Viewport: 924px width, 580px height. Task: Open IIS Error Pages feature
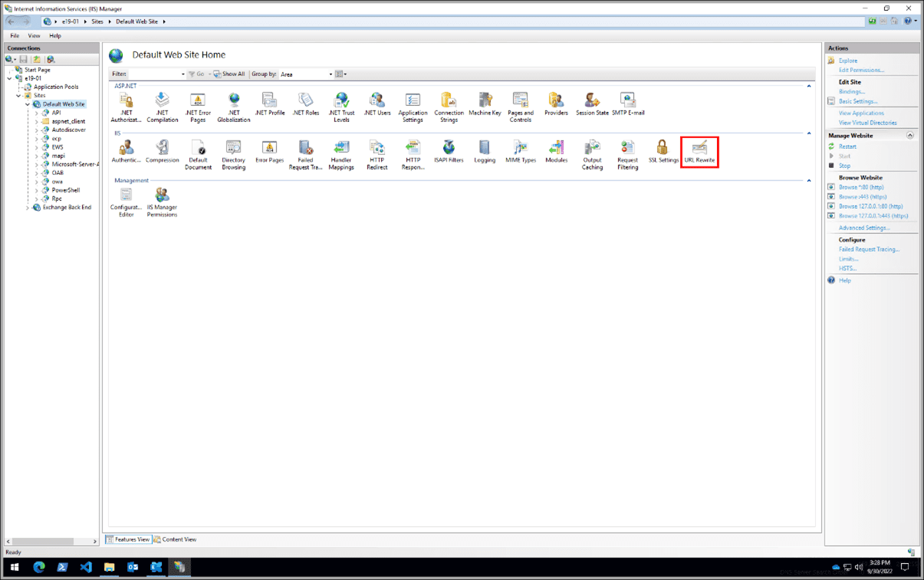pyautogui.click(x=269, y=152)
